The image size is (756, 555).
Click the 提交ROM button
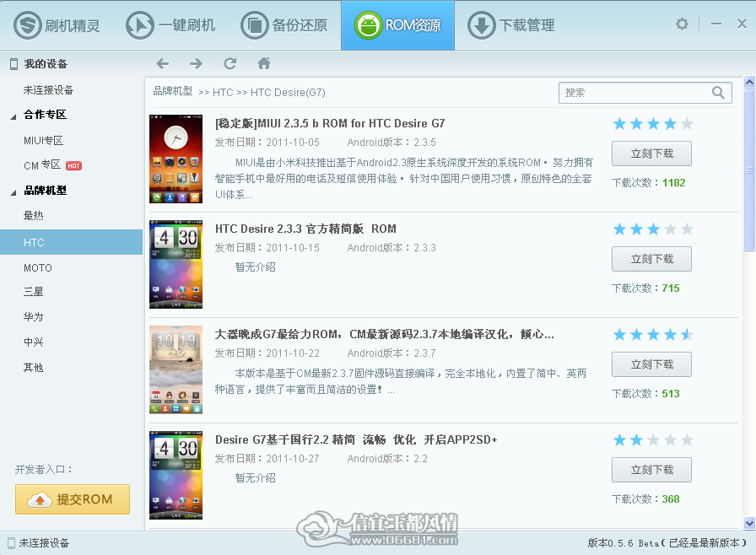[x=73, y=499]
